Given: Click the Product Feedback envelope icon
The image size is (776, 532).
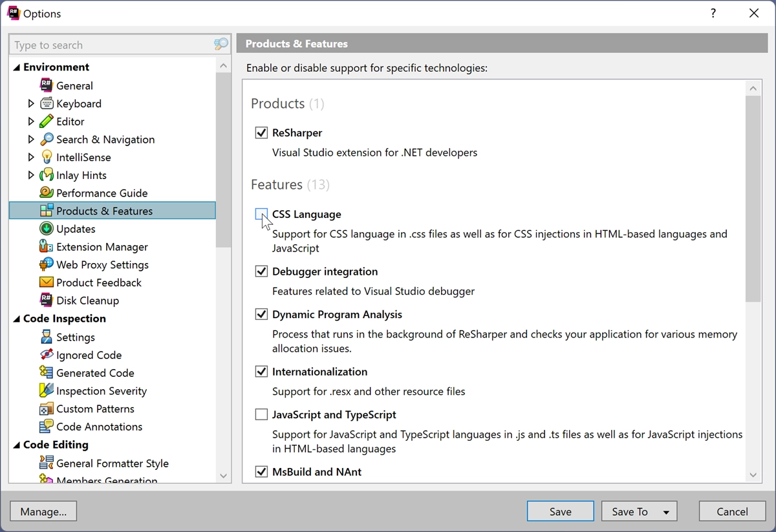Looking at the screenshot, I should click(x=47, y=282).
